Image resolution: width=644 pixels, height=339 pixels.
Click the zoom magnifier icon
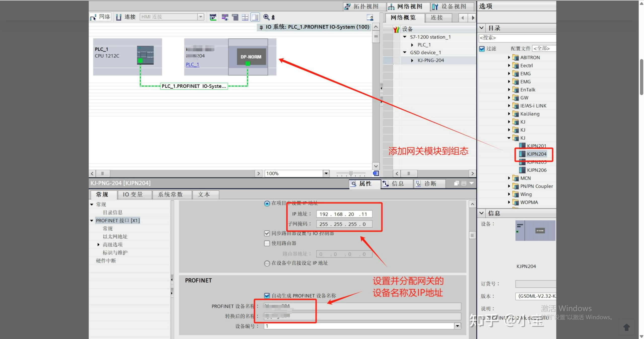(266, 17)
